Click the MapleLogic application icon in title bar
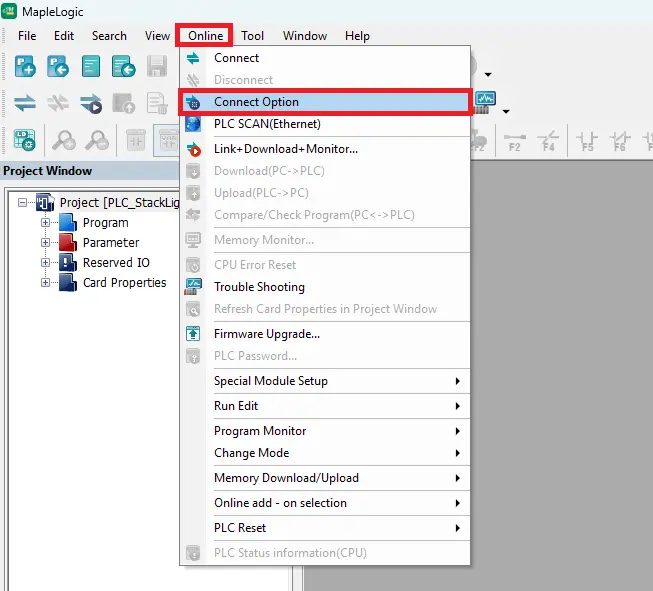 tap(9, 11)
